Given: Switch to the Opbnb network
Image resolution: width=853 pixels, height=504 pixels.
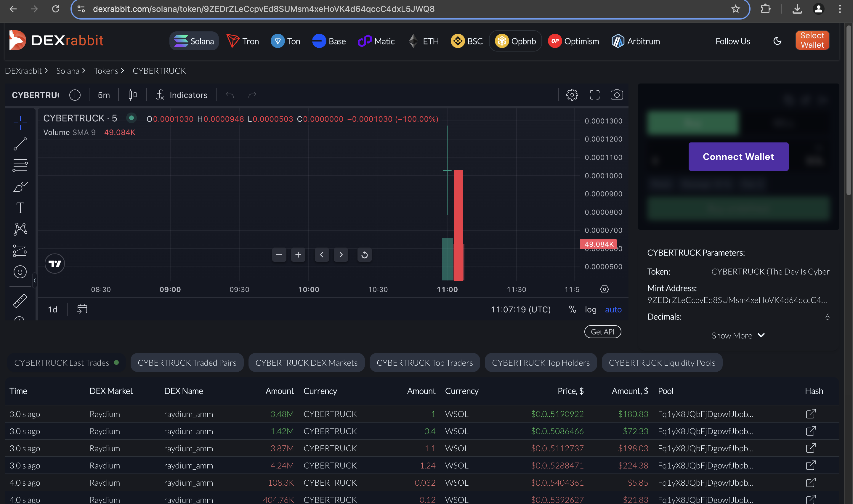Looking at the screenshot, I should coord(515,41).
